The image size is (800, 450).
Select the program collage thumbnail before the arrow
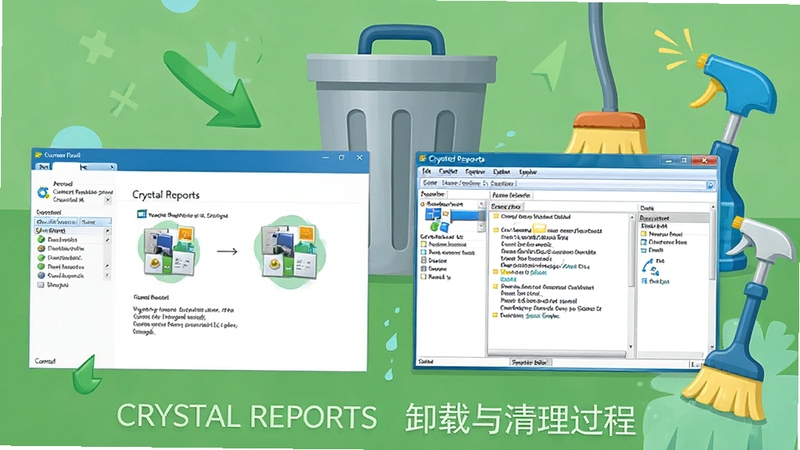169,251
